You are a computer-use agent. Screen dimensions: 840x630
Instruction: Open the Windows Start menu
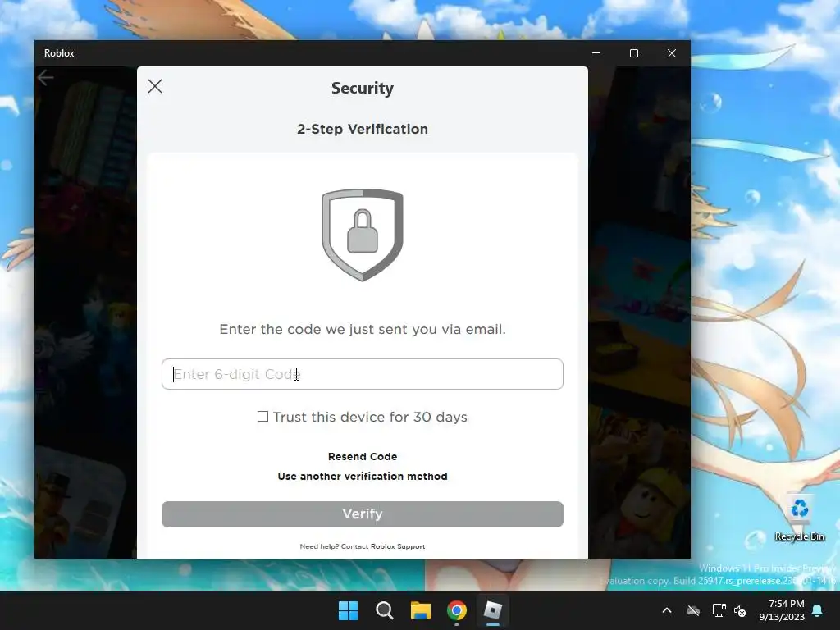click(348, 610)
